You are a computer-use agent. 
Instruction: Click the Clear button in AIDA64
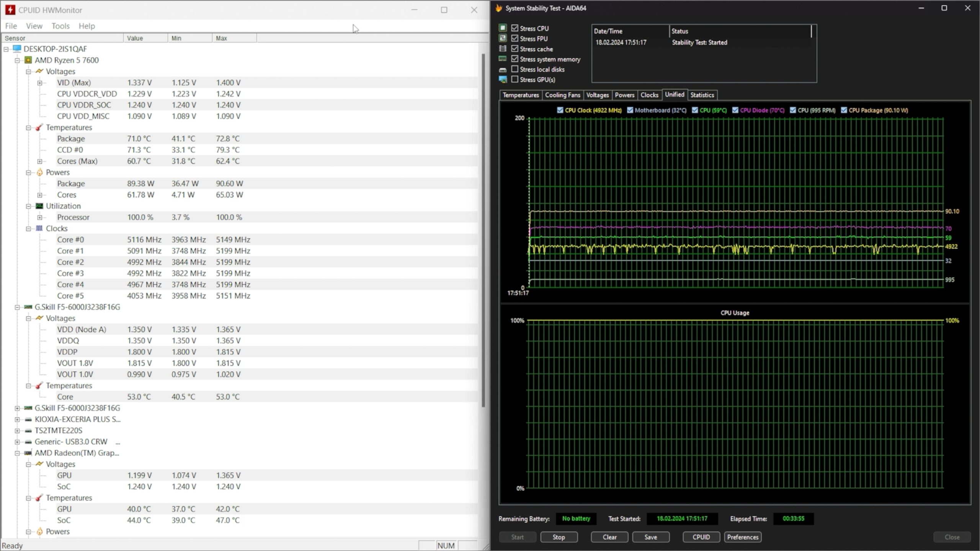[609, 537]
